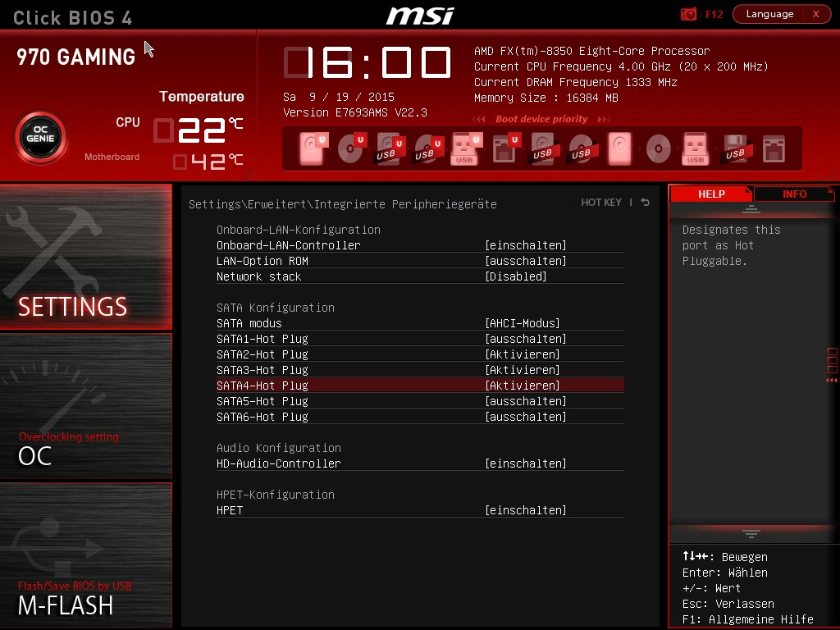This screenshot has width=840, height=630.
Task: Click the Current DRAM Frequency 1333 MHz line
Action: tap(575, 82)
